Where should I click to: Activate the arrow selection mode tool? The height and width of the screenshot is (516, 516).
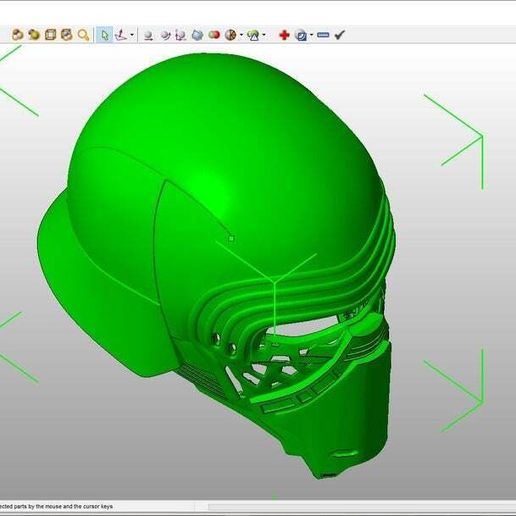105,35
